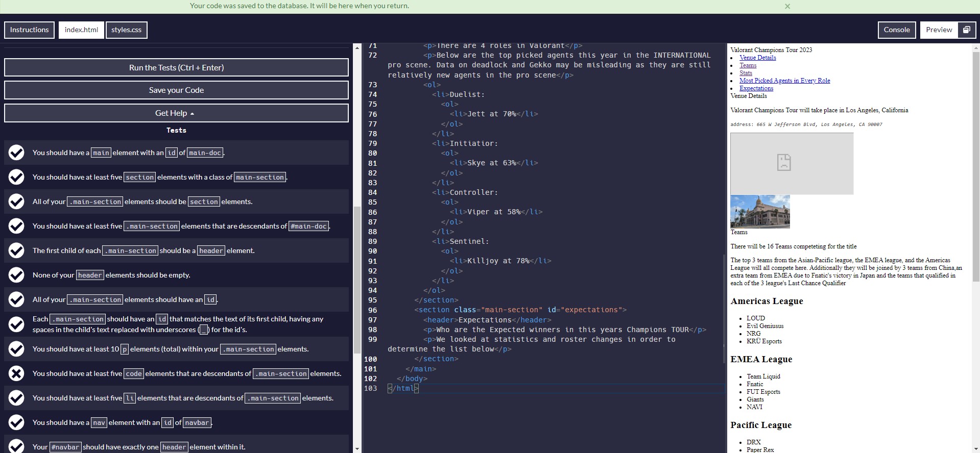Image resolution: width=980 pixels, height=453 pixels.
Task: Click Save your Code button
Action: 176,90
